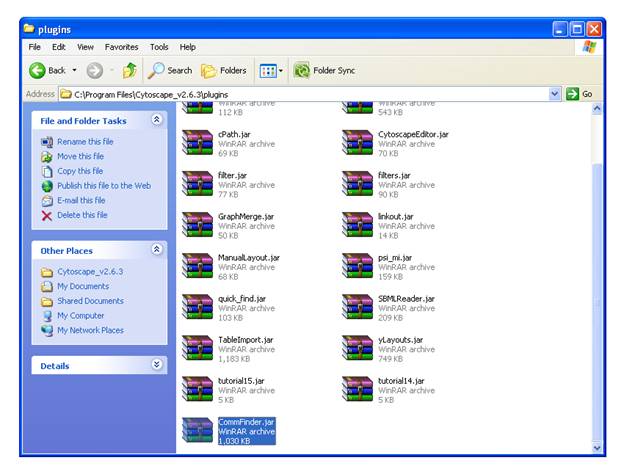Open the Views dropdown button

click(271, 71)
